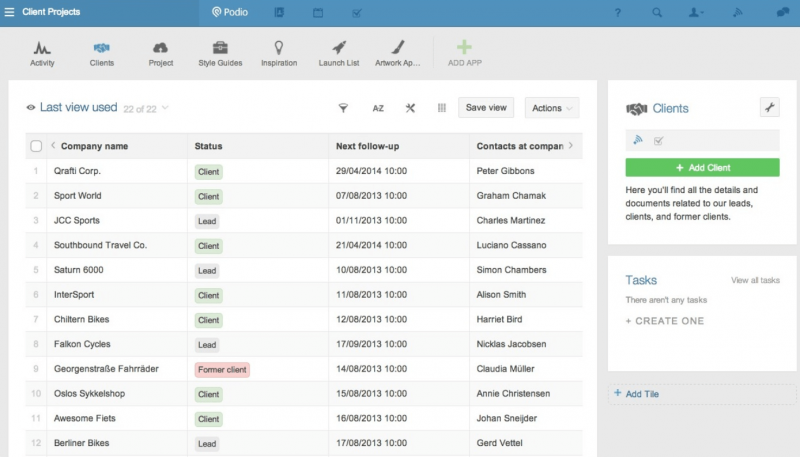This screenshot has width=800, height=457.
Task: Click contact Johan Sneijder
Action: pos(507,418)
